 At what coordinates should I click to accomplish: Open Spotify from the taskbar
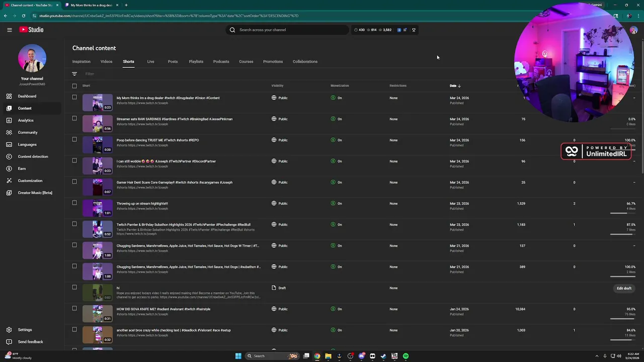tap(406, 356)
